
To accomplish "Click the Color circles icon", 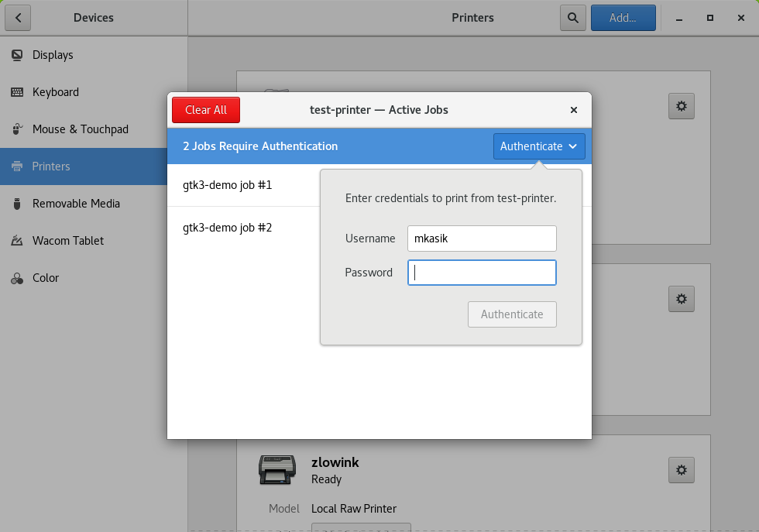I will click(17, 278).
